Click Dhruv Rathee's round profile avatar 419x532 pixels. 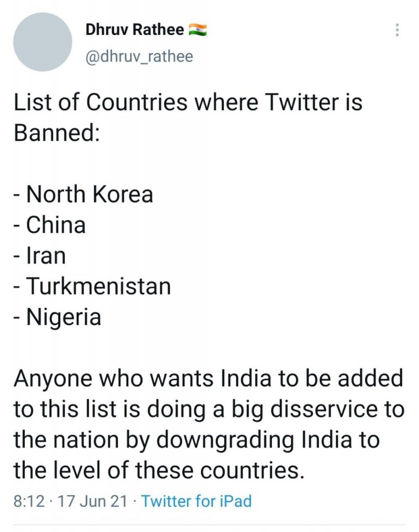point(42,42)
